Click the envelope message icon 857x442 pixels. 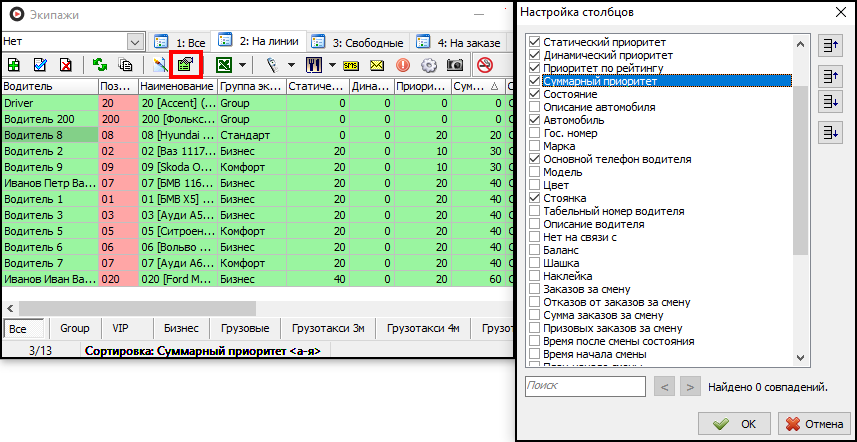[377, 66]
